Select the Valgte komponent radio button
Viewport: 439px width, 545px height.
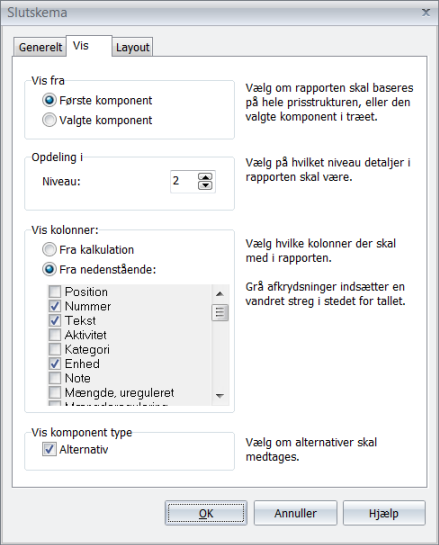click(x=49, y=120)
